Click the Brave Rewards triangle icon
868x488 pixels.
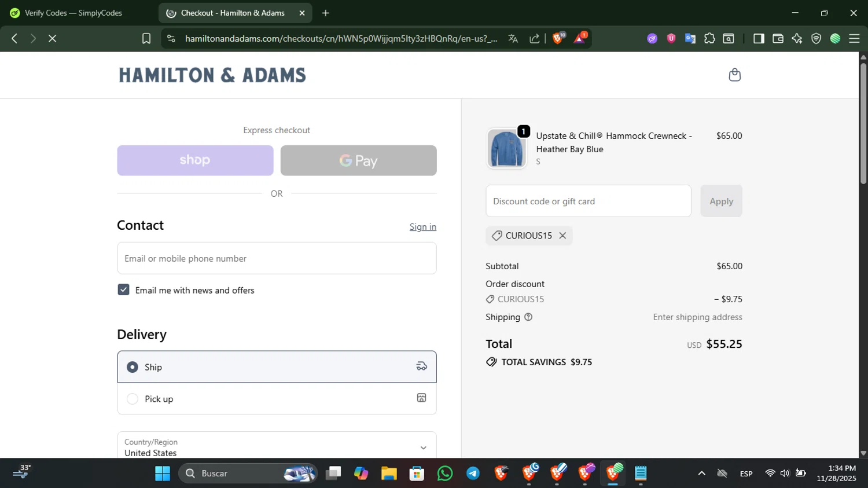(x=580, y=38)
